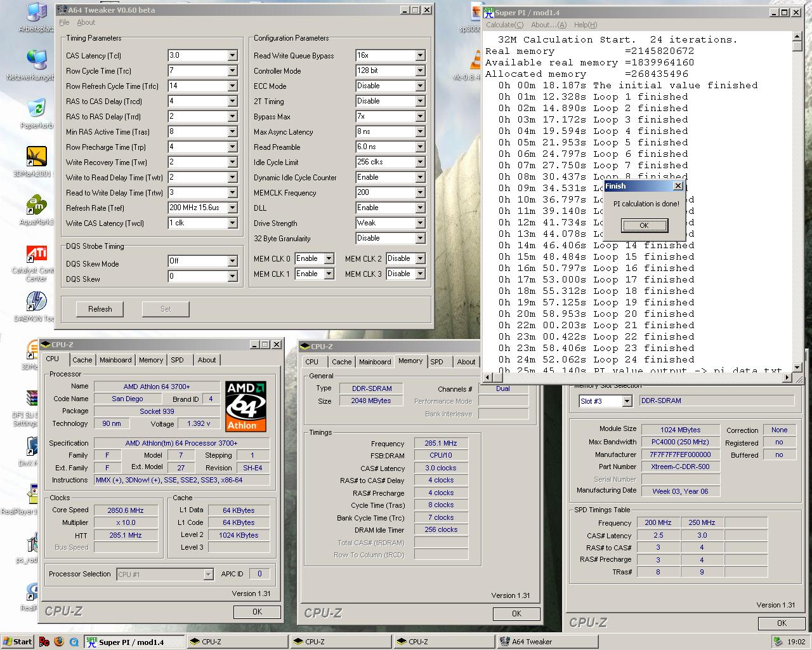Switch to Super PI taskbar button

pos(134,642)
